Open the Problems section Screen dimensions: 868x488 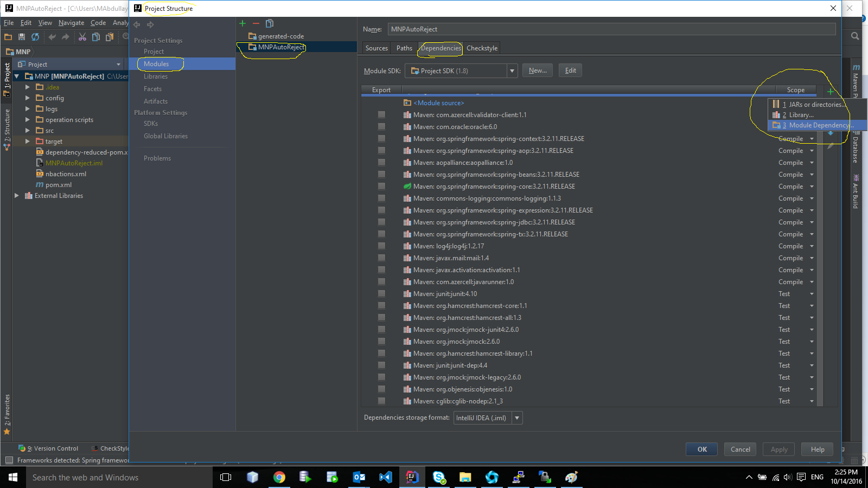point(157,158)
